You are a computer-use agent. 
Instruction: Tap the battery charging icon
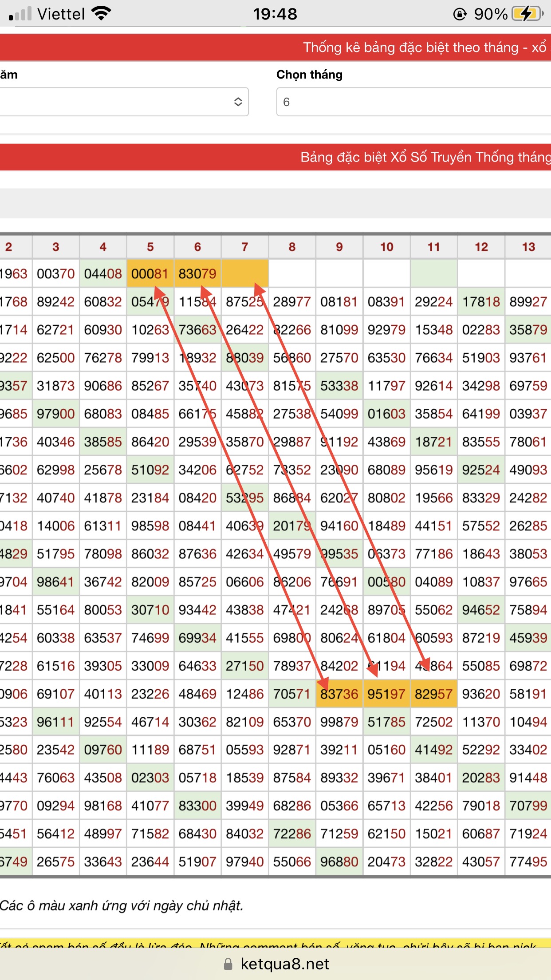(x=527, y=14)
